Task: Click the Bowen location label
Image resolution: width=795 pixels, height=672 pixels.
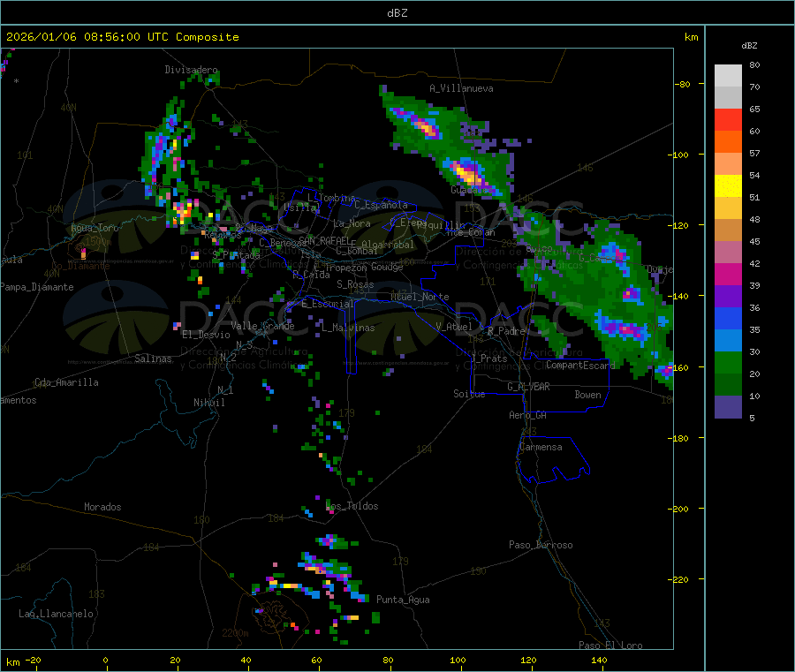Action: (587, 396)
